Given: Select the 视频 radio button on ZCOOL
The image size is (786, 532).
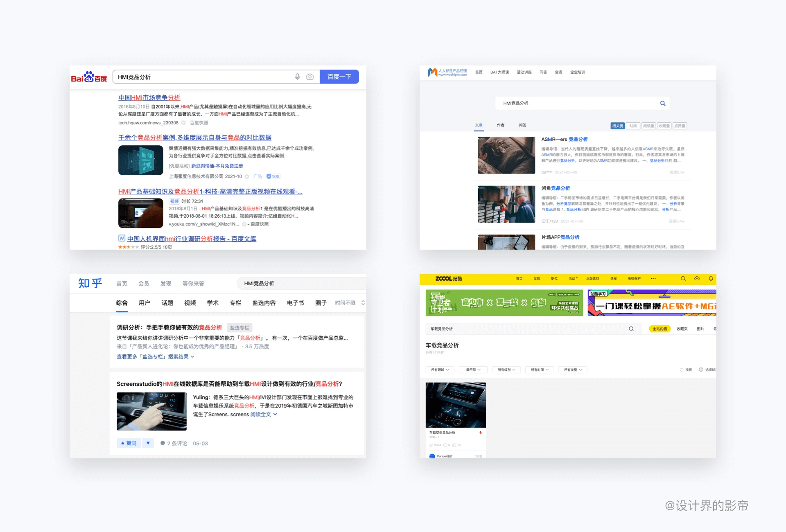Looking at the screenshot, I should coord(682,370).
